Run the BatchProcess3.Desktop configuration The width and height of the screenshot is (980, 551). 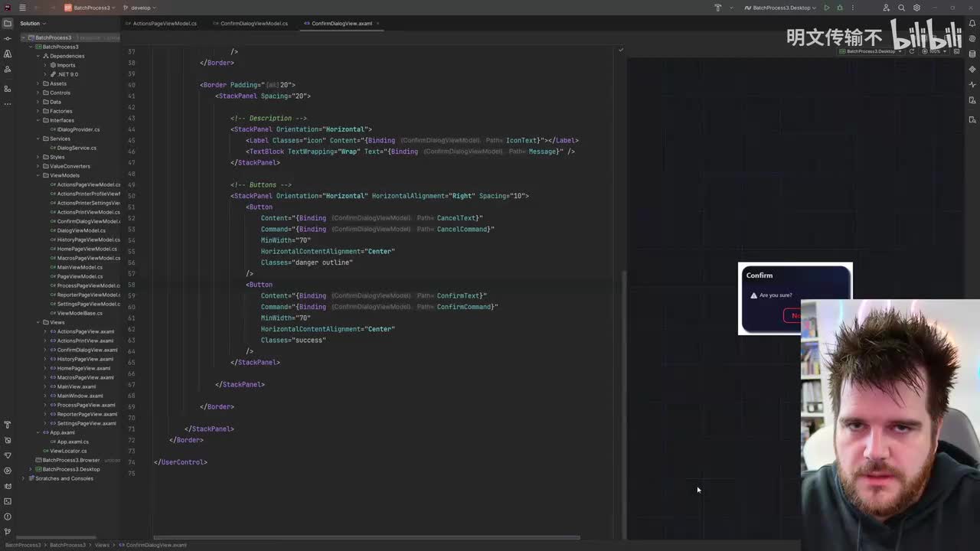tap(827, 8)
